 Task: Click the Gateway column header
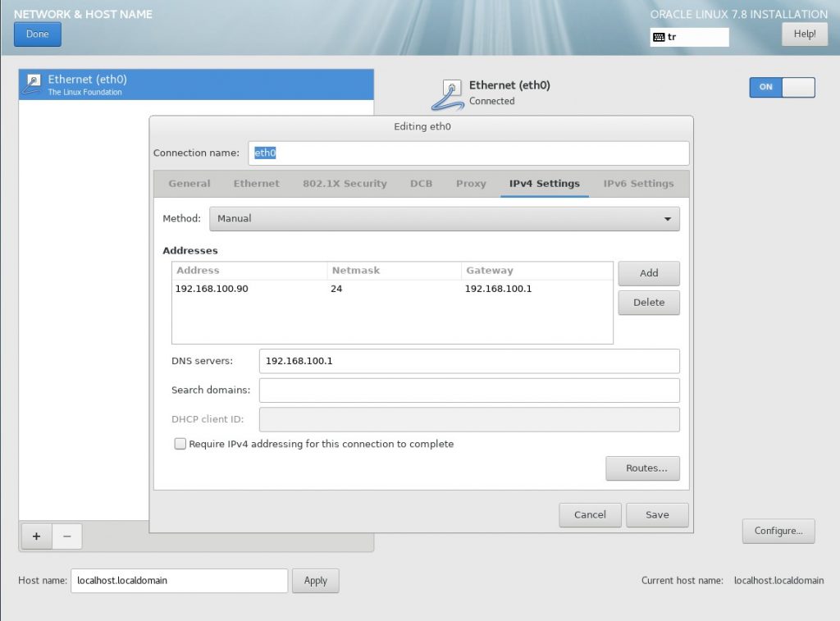(x=536, y=271)
